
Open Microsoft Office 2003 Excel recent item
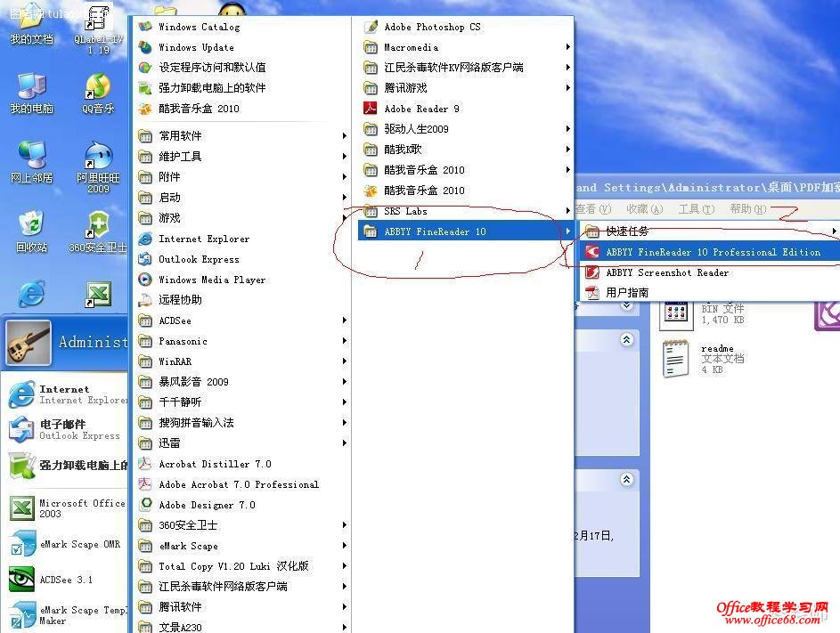click(x=68, y=508)
